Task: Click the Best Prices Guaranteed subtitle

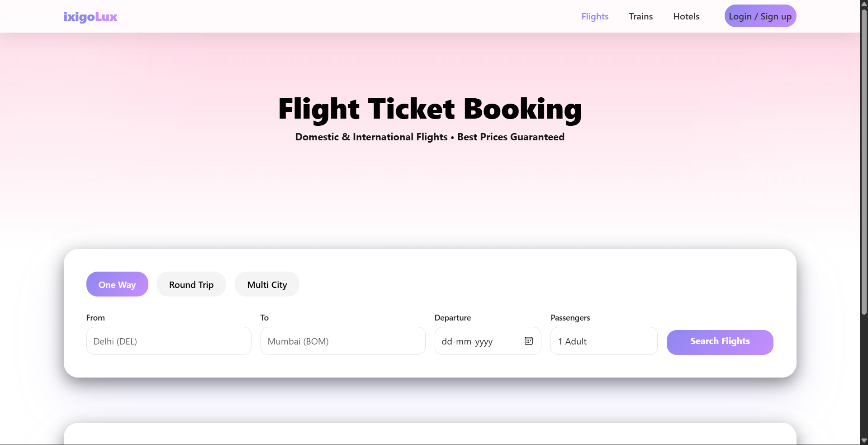Action: pos(511,137)
